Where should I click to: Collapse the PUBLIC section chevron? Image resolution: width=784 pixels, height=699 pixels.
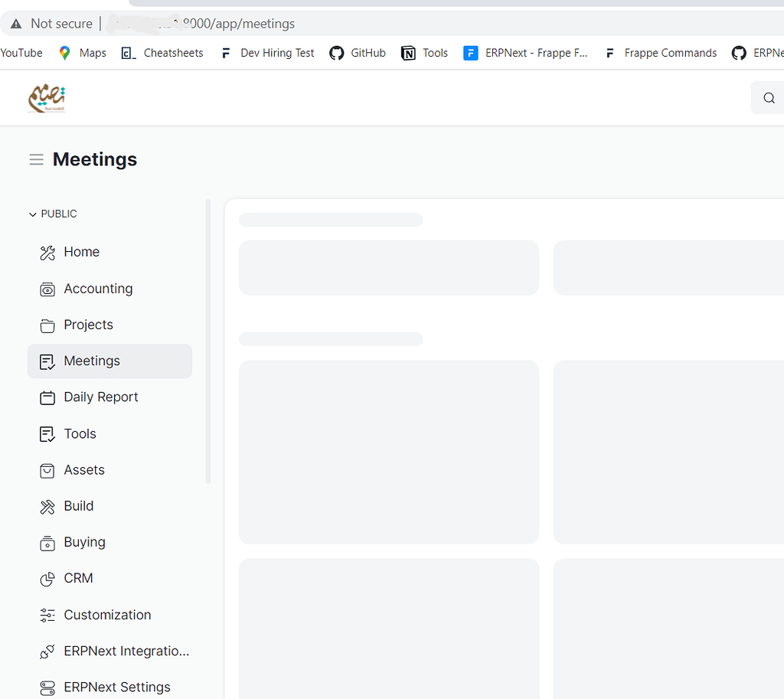(x=32, y=214)
